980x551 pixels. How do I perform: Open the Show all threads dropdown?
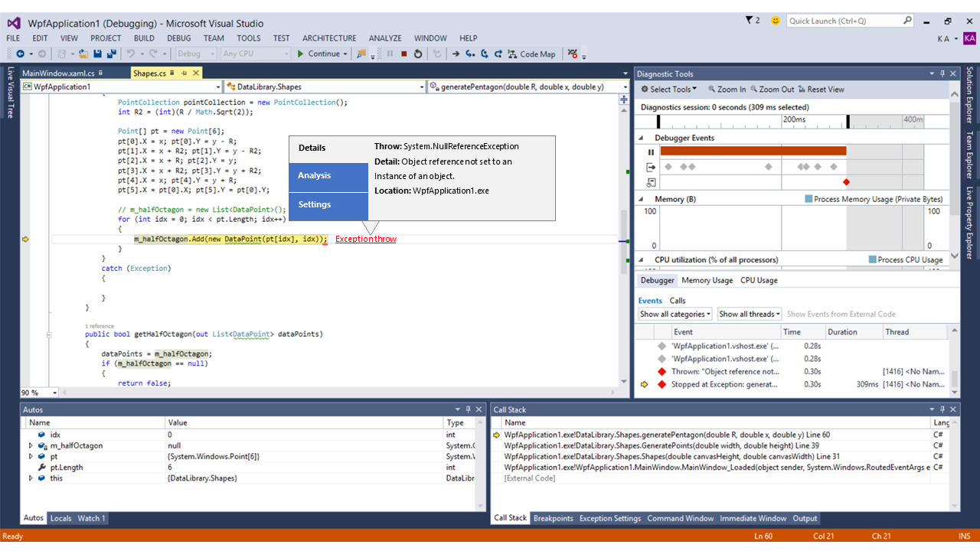point(749,314)
